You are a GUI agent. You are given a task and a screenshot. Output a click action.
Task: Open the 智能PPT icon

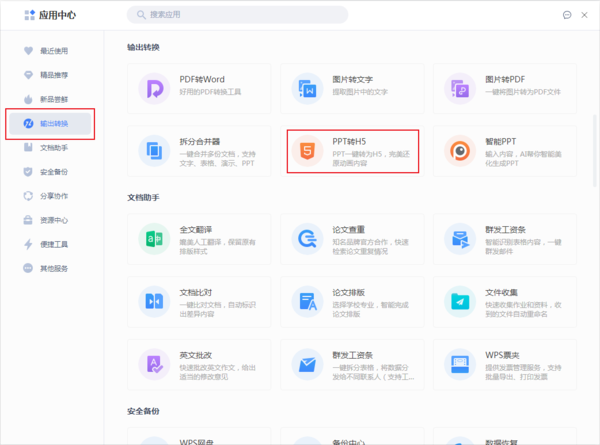pos(460,152)
